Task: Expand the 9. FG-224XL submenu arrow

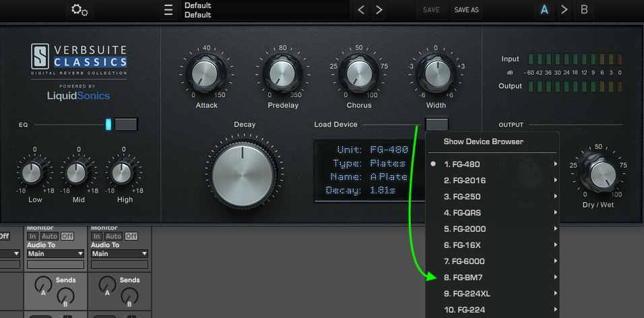Action: 555,293
